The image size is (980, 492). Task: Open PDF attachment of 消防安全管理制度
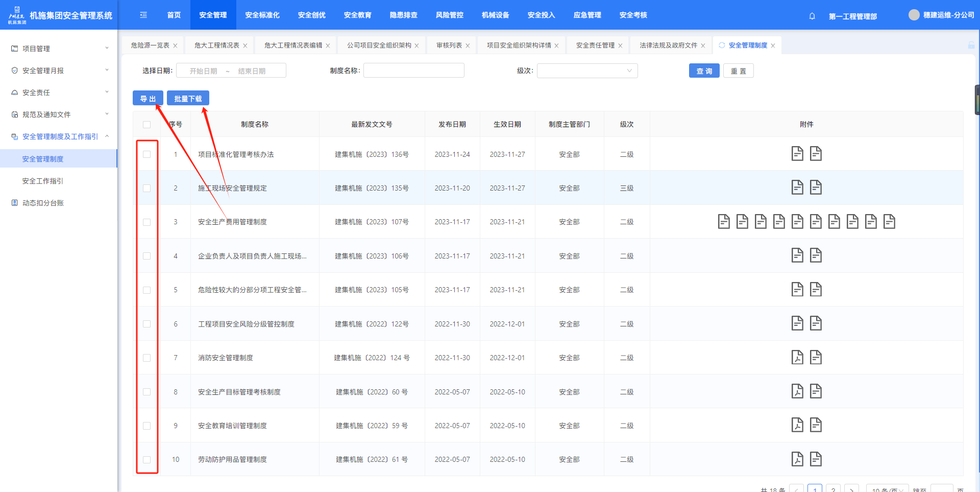[x=797, y=357]
